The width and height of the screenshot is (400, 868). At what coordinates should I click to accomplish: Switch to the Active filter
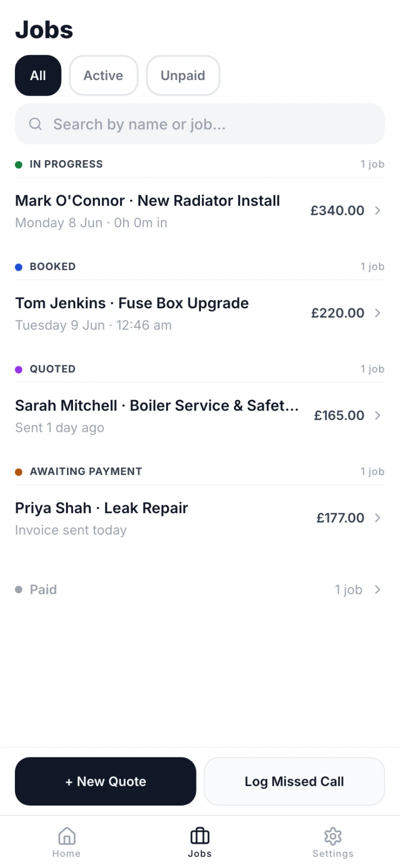coord(103,76)
